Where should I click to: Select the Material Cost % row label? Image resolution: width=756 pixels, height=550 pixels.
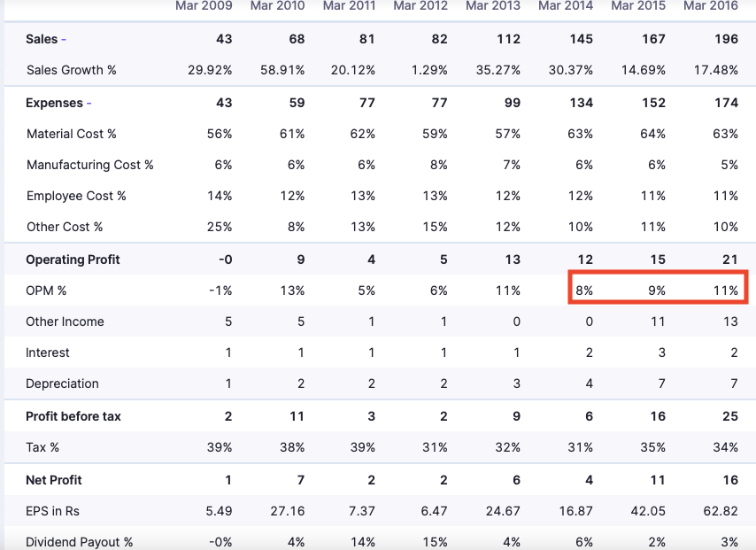(x=72, y=134)
